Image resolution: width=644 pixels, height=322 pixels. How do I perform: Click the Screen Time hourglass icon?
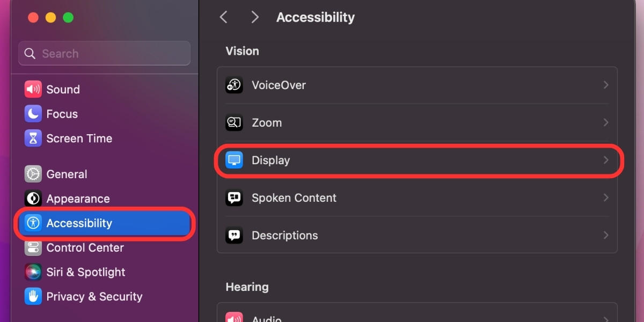tap(33, 138)
